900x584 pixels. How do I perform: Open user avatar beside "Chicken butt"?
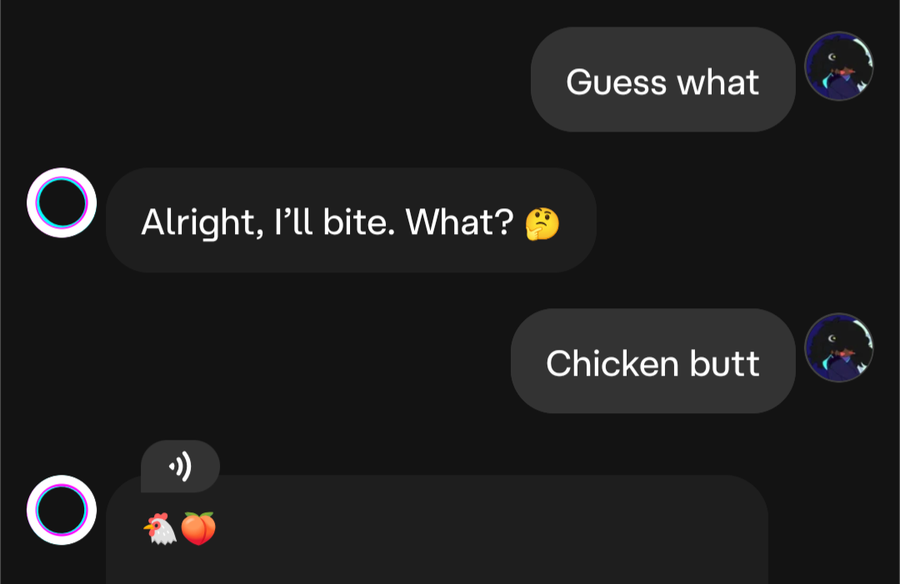(x=839, y=347)
